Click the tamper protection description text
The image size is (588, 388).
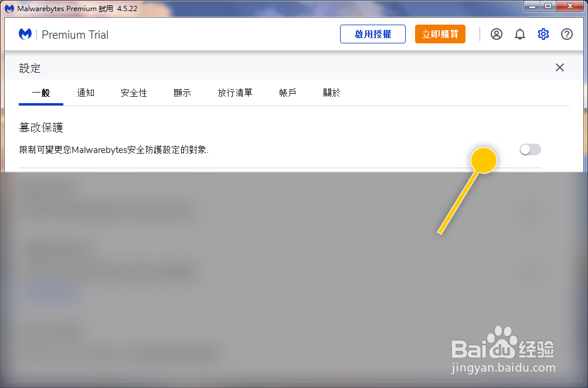[x=114, y=150]
